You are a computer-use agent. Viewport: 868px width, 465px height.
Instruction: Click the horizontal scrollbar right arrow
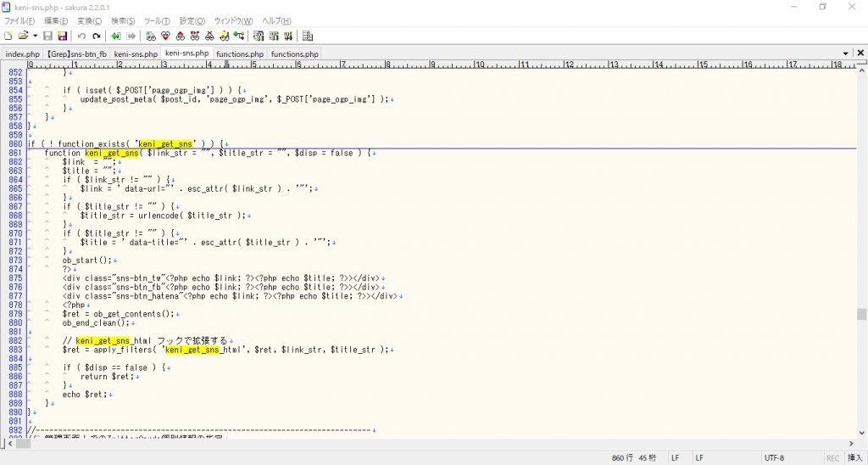852,444
